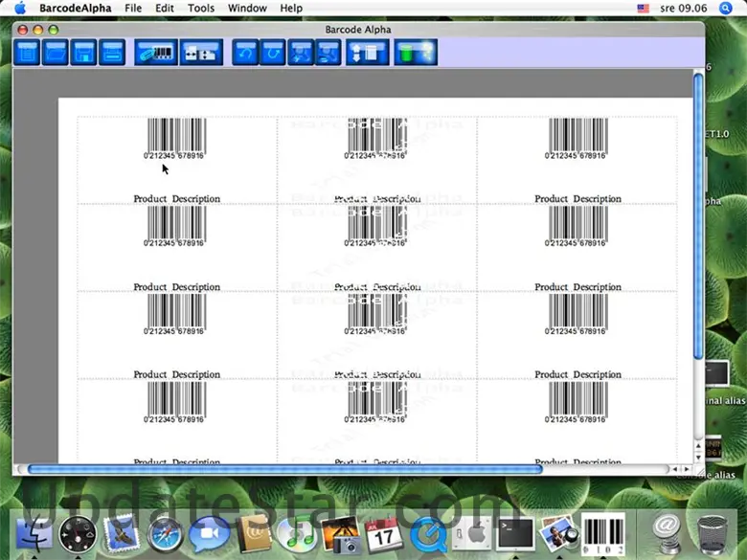Click the scroll down arrow
Viewport: 747px width, 560px height.
pyautogui.click(x=698, y=458)
